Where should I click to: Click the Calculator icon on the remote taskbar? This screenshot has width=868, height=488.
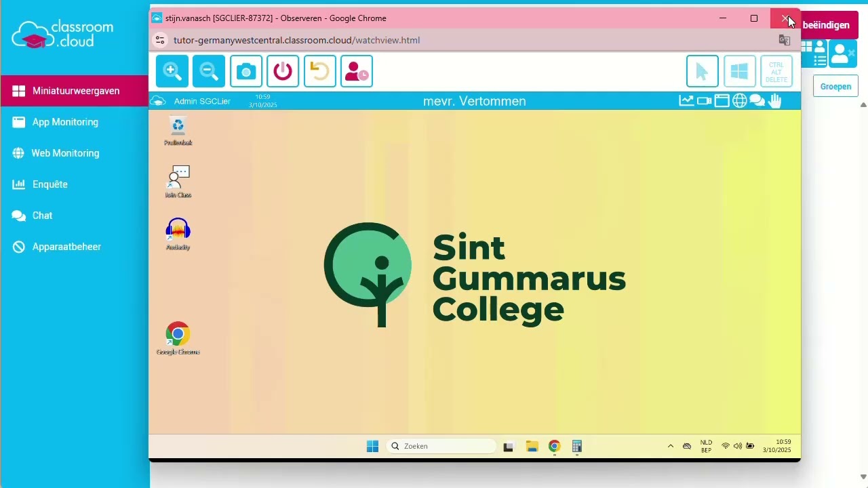pyautogui.click(x=577, y=446)
